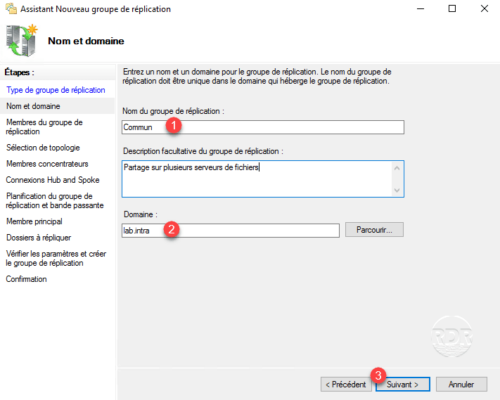Cancel the wizard with Annuler
Image resolution: width=500 pixels, height=400 pixels.
461,384
